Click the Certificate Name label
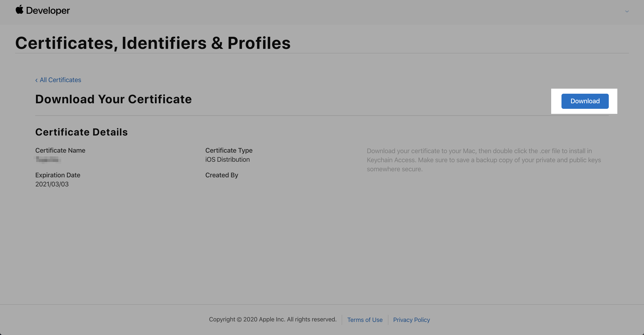This screenshot has height=335, width=644. coord(60,150)
